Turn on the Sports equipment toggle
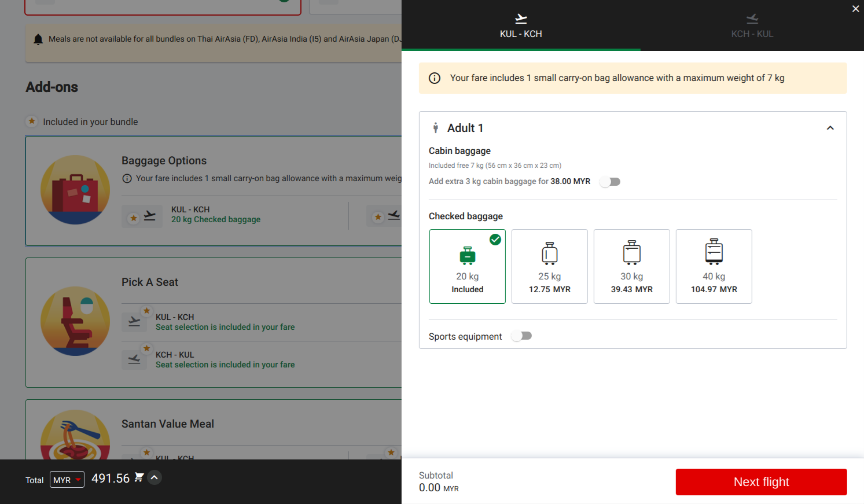This screenshot has height=504, width=864. tap(521, 336)
